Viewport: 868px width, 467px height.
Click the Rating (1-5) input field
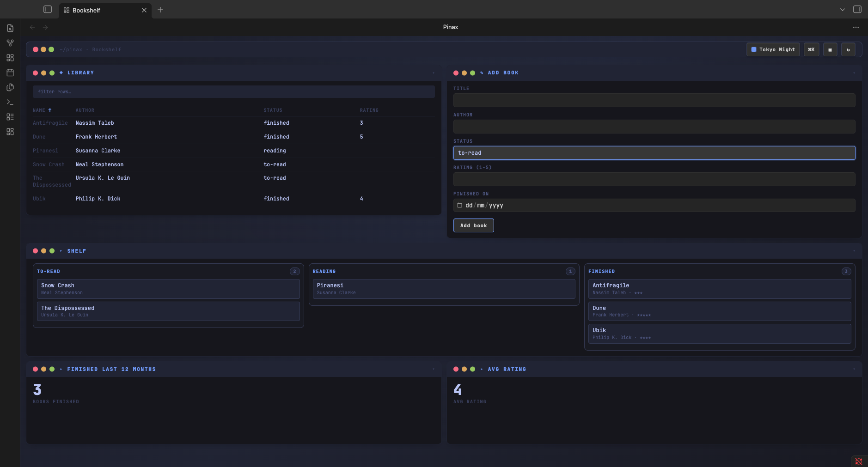pyautogui.click(x=654, y=179)
